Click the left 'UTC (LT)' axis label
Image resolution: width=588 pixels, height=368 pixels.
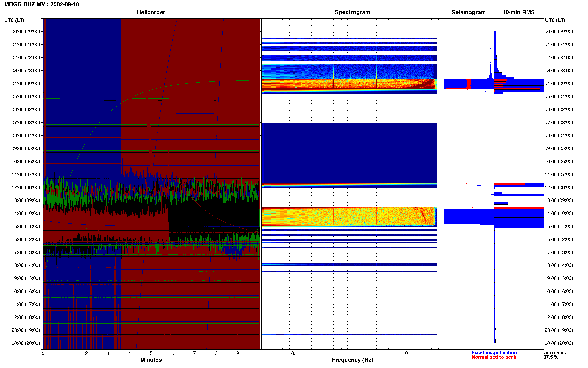coord(14,20)
